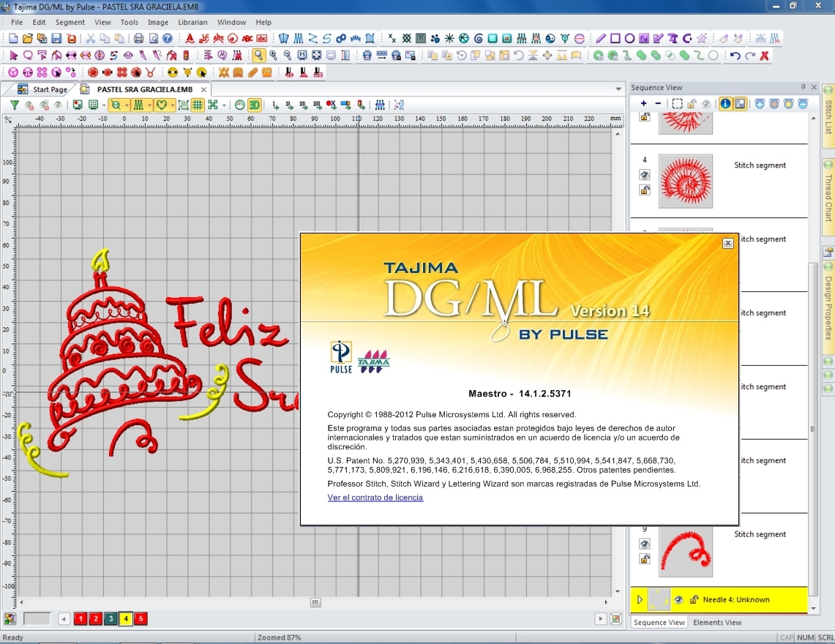Open the stitch display dropdown arrow
The width and height of the screenshot is (835, 644).
pyautogui.click(x=149, y=105)
